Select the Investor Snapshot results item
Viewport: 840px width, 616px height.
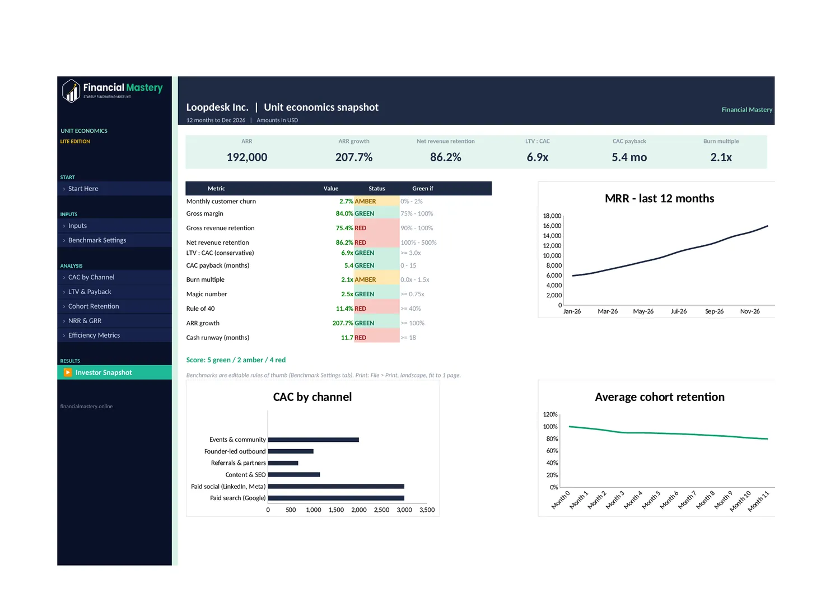114,372
